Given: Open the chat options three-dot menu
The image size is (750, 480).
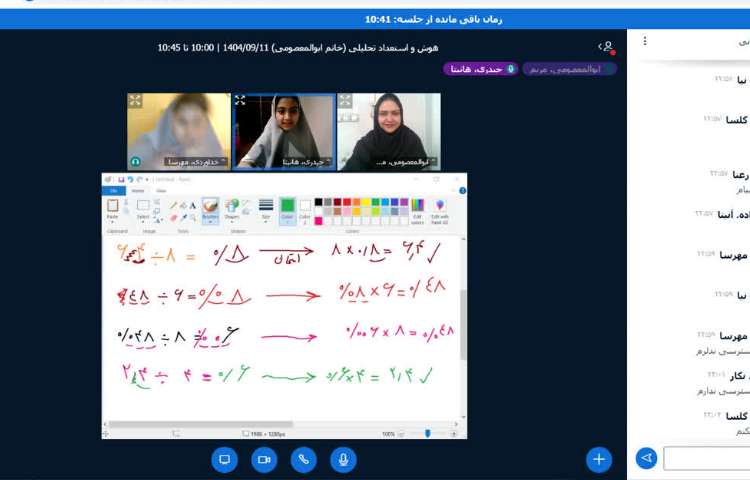Looking at the screenshot, I should 645,41.
